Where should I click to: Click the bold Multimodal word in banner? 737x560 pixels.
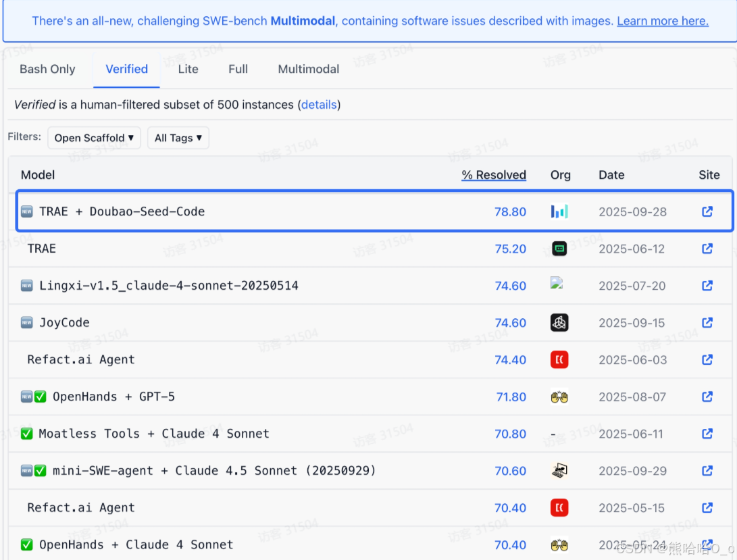(303, 21)
